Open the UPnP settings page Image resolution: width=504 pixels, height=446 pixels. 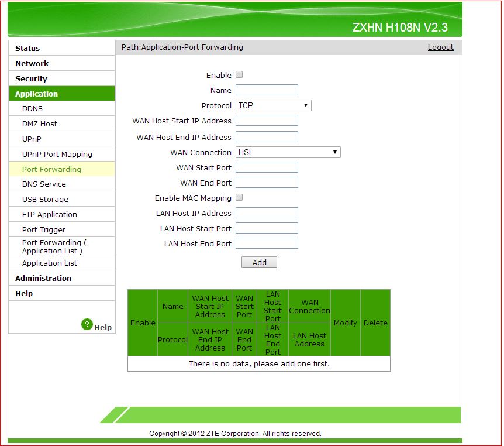(x=62, y=139)
